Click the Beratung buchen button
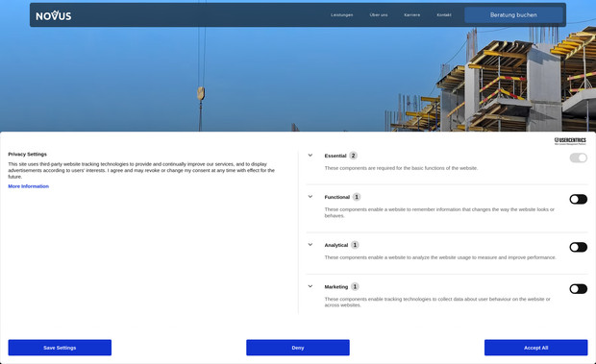The height and width of the screenshot is (364, 596). pos(513,14)
